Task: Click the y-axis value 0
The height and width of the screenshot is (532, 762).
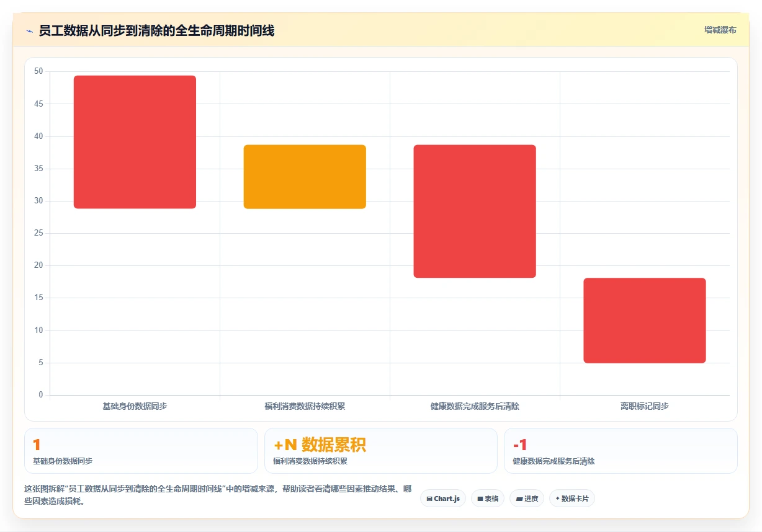Action: [x=41, y=395]
